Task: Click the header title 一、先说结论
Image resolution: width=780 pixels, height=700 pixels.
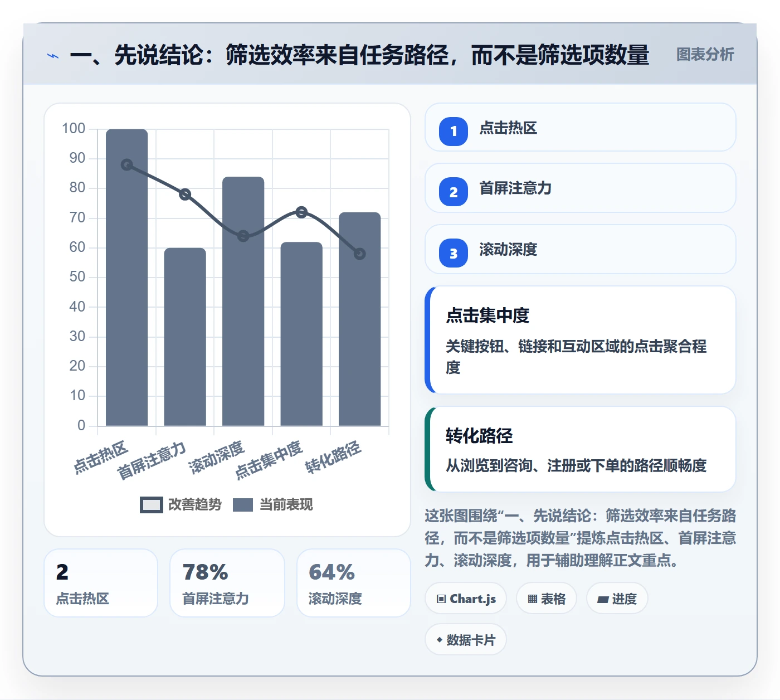Action: click(x=359, y=55)
